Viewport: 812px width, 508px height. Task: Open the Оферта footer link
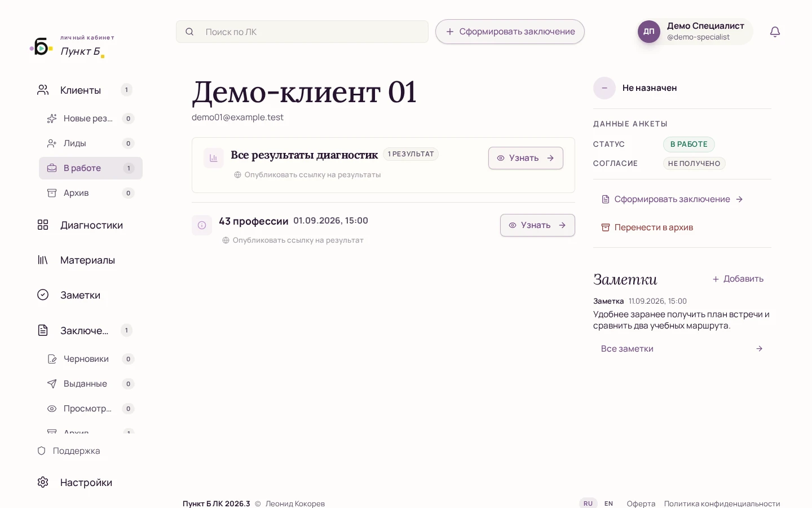pos(641,503)
